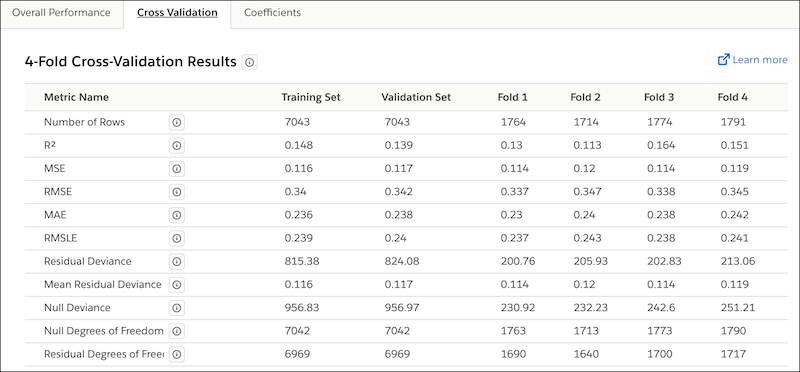Select the Fold 2 row count 1714
The height and width of the screenshot is (372, 800).
pos(586,122)
